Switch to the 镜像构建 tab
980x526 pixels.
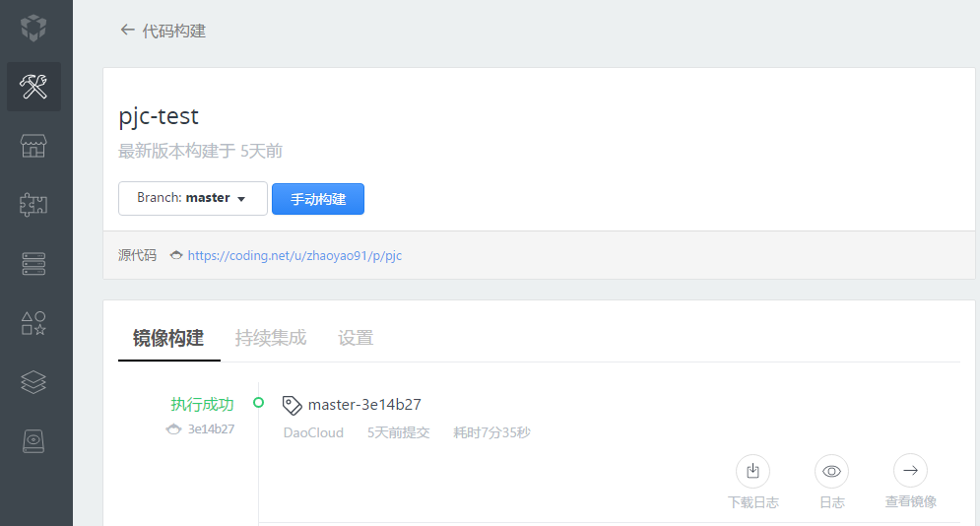[168, 338]
